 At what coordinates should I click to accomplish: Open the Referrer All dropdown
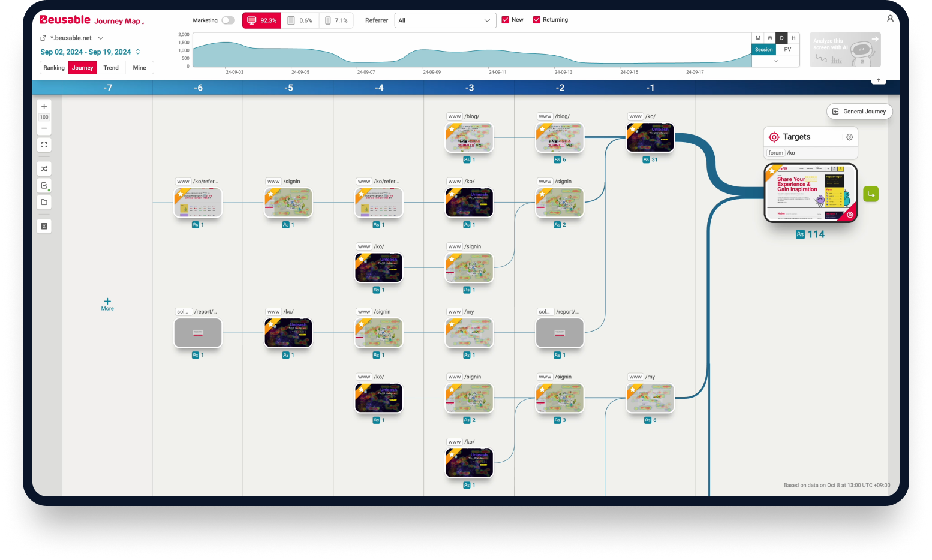pyautogui.click(x=445, y=20)
